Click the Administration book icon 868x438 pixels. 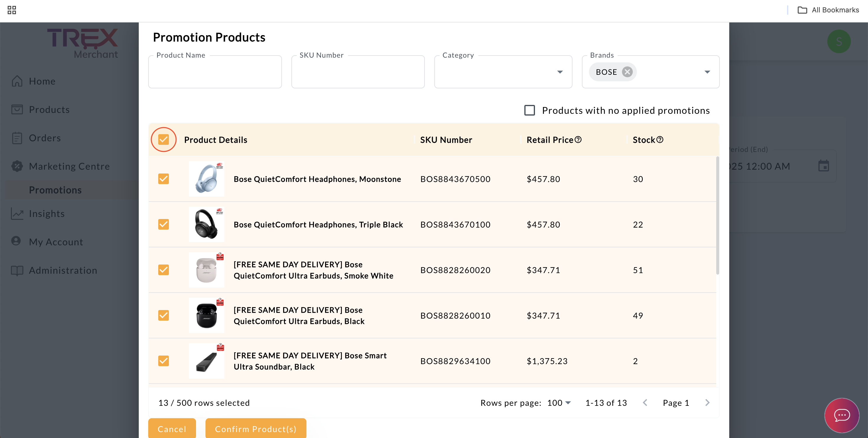point(17,270)
